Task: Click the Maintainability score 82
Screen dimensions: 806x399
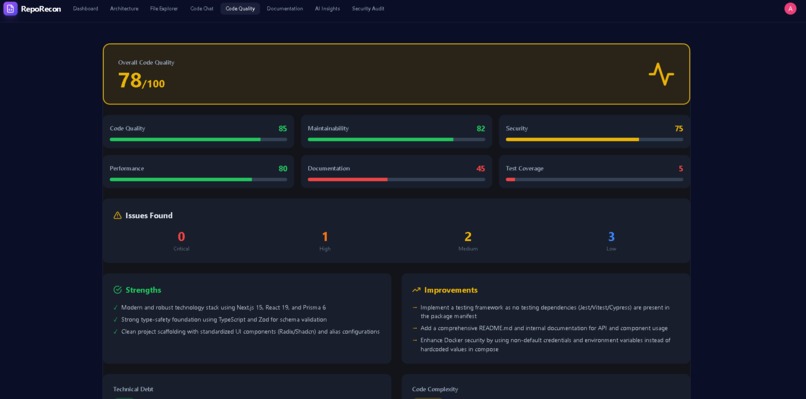Action: coord(481,129)
